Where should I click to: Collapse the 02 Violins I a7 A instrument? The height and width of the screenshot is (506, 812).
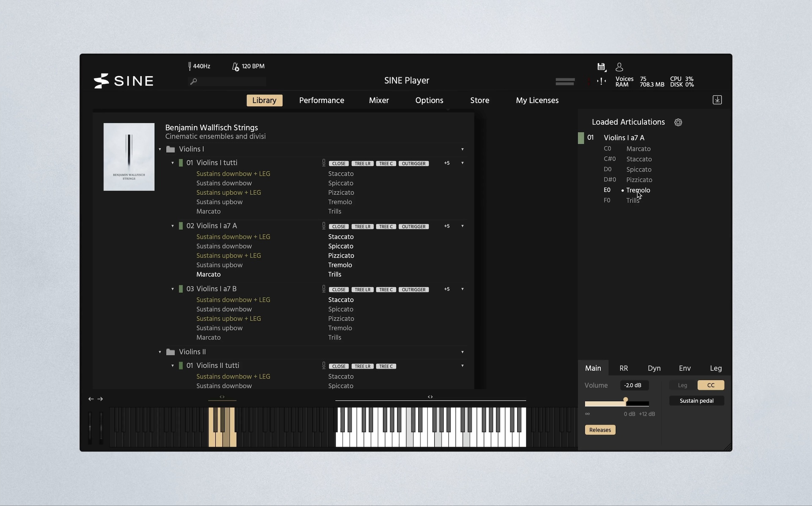[x=173, y=226]
